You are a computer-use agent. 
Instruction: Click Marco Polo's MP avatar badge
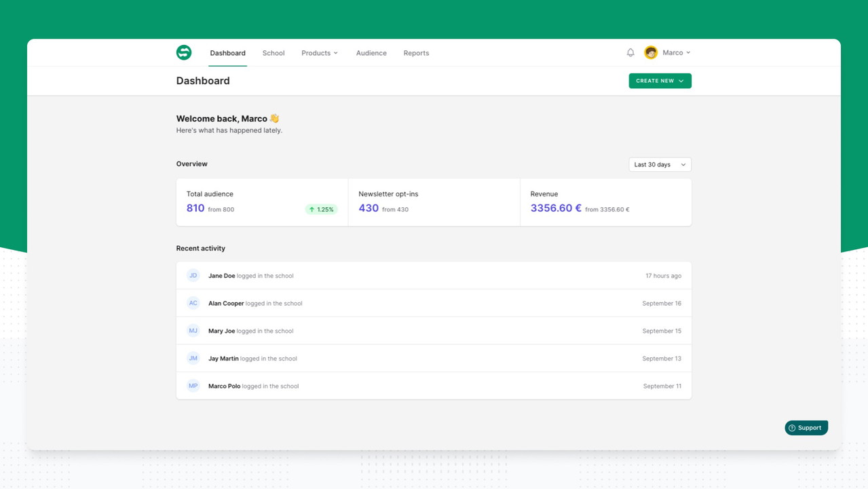point(193,386)
